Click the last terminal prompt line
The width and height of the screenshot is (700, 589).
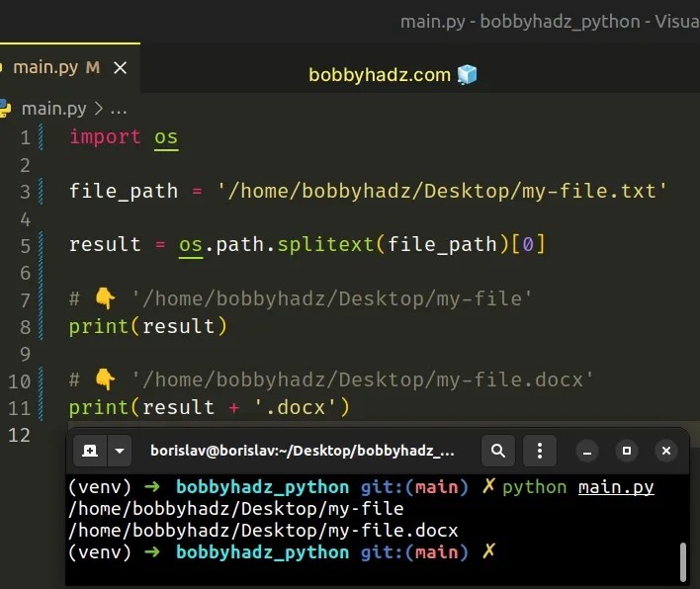[282, 552]
